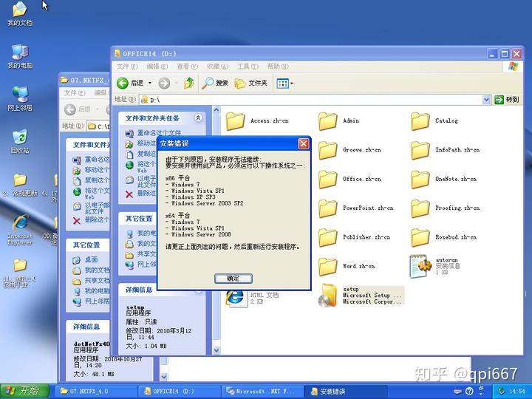Open the 查看(V) menu
Screen dimensions: 532x399
coord(187,66)
